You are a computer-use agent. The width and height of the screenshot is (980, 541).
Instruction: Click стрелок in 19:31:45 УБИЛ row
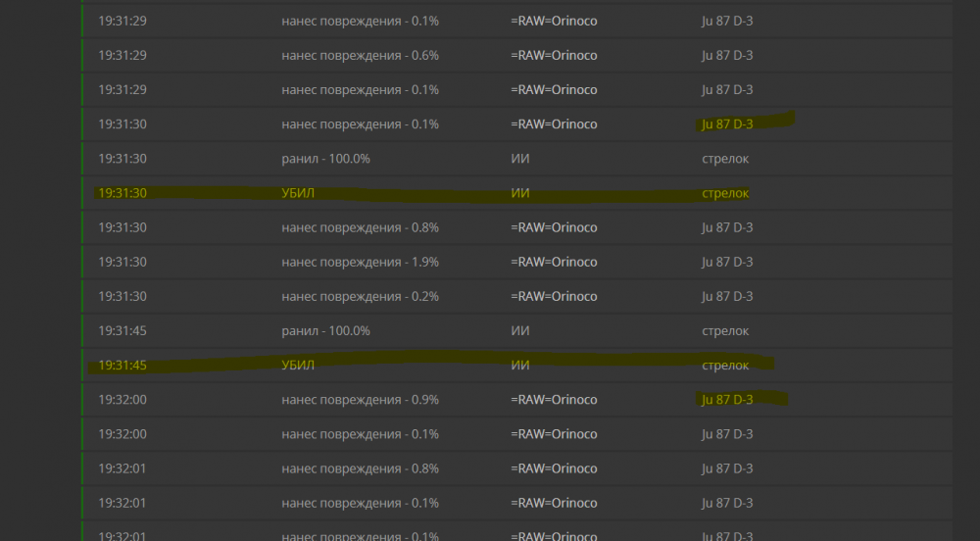(725, 366)
